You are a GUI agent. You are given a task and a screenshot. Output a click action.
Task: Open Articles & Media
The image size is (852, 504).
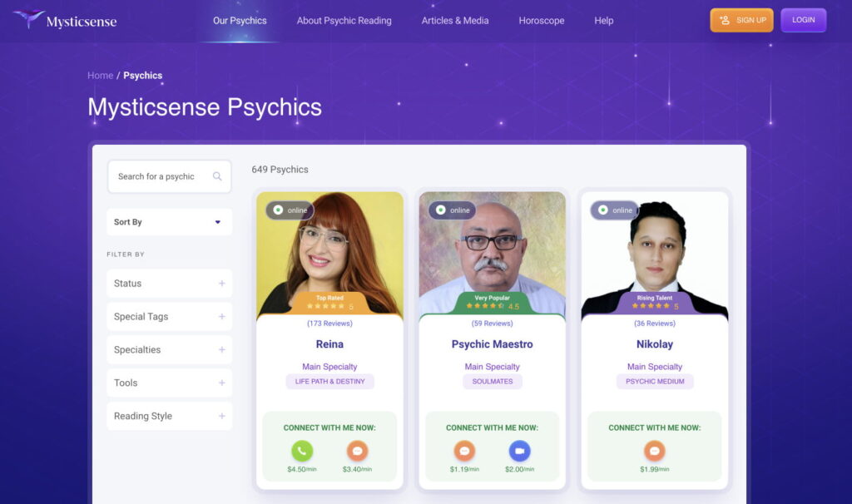point(455,21)
